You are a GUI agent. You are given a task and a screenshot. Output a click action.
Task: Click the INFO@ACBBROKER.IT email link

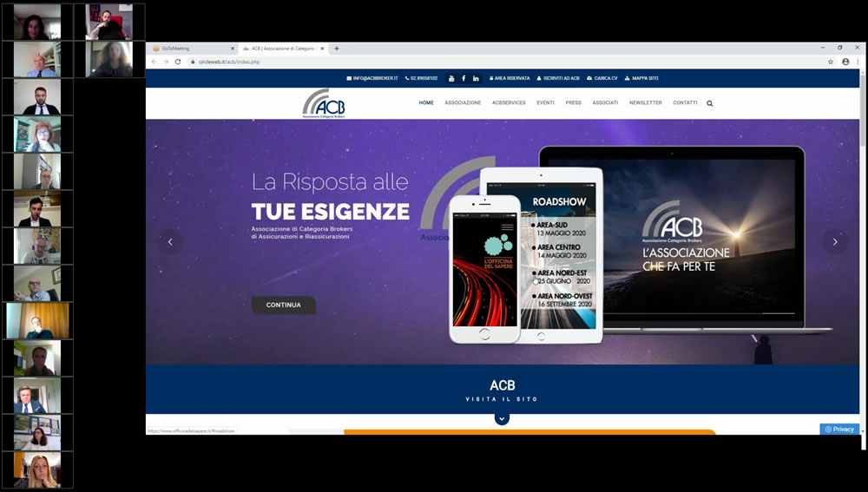[x=372, y=79]
